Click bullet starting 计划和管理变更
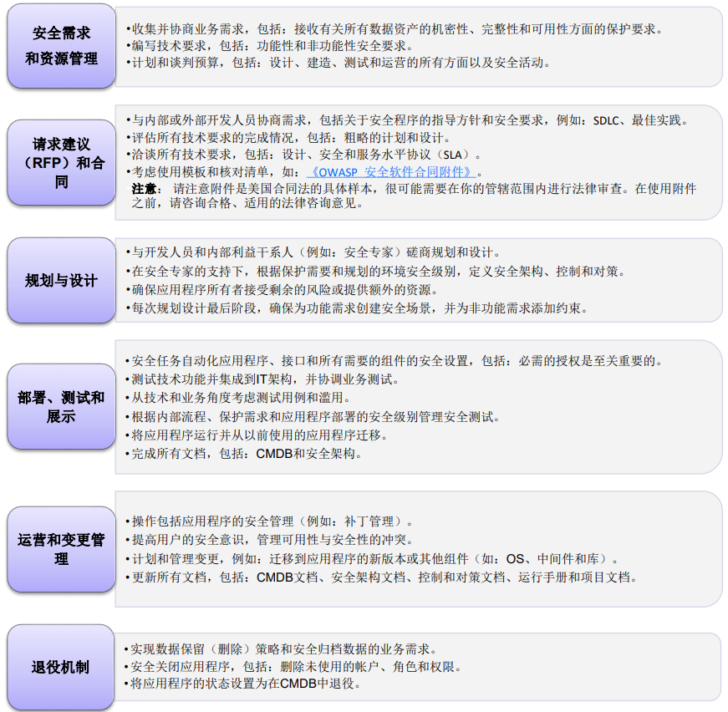 [x=372, y=559]
